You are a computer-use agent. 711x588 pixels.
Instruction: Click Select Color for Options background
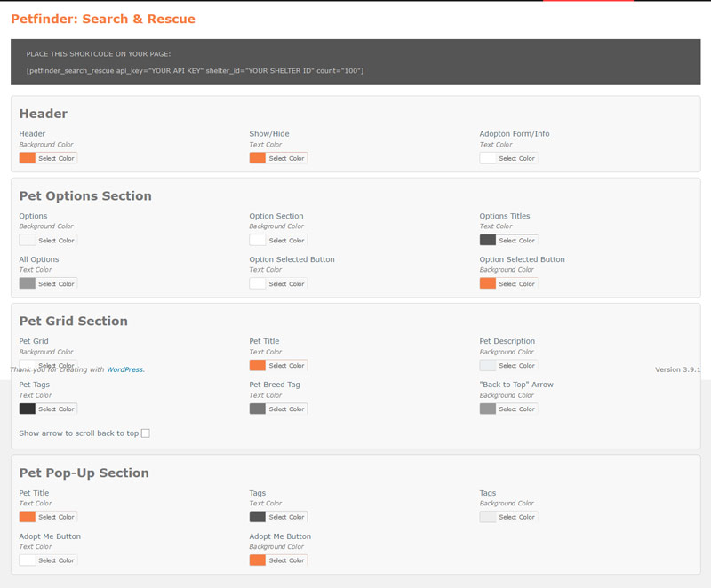coord(56,241)
